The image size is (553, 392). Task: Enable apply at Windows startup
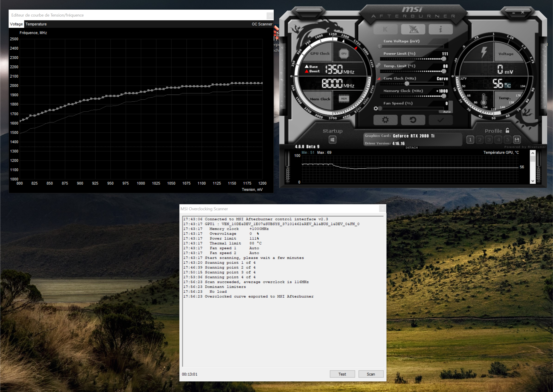332,139
